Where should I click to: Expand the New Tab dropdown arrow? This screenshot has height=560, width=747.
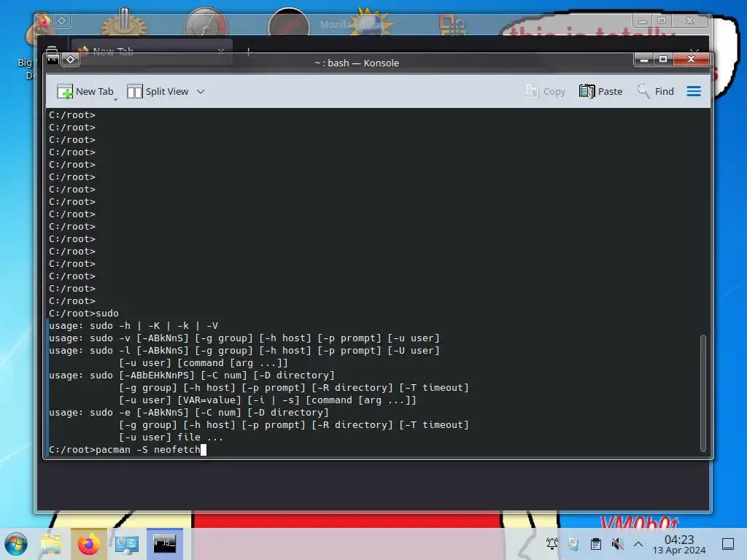(116, 99)
